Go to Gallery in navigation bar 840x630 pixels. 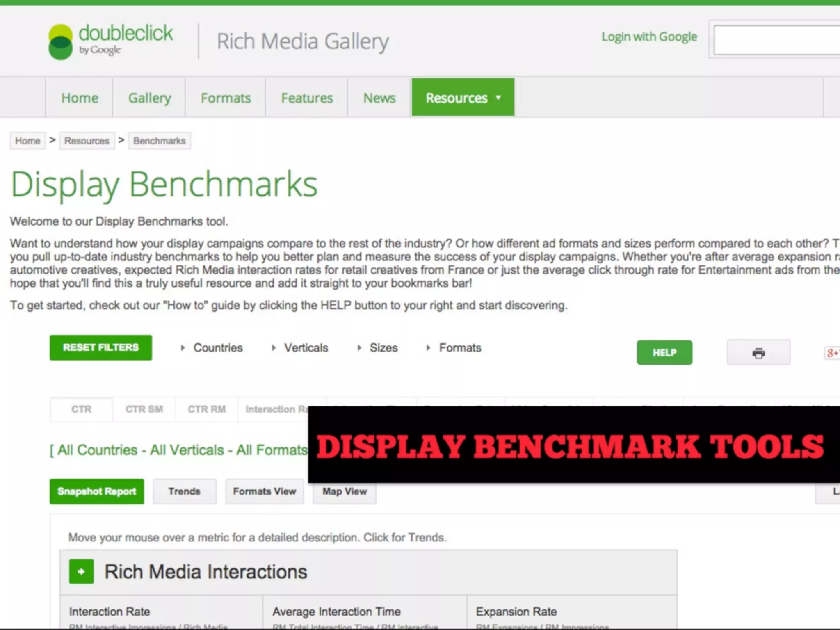click(149, 98)
